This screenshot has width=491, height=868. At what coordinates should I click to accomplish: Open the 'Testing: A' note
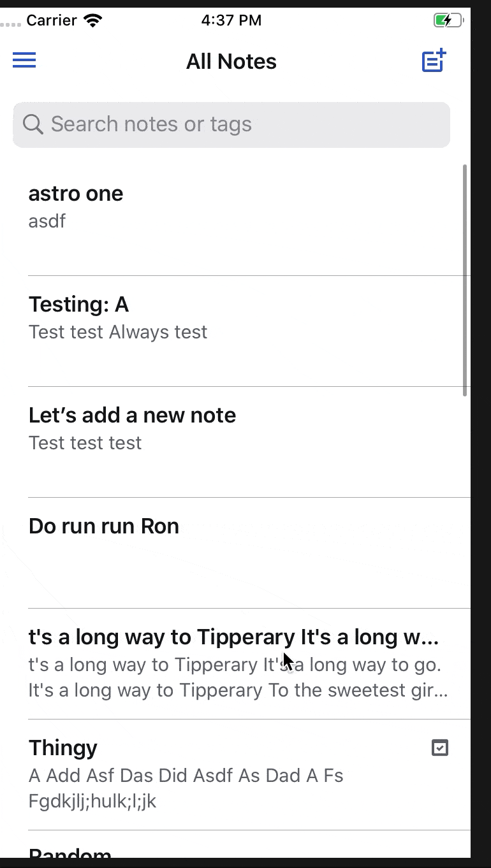coord(78,304)
